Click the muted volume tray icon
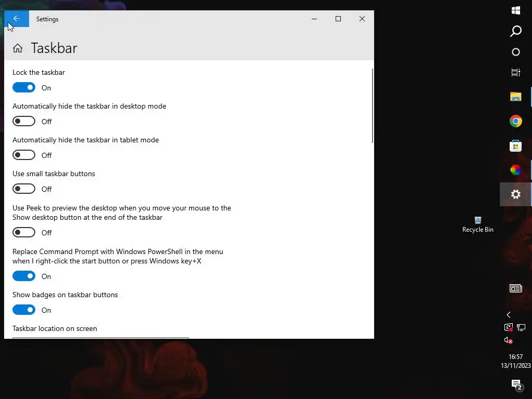 click(508, 340)
